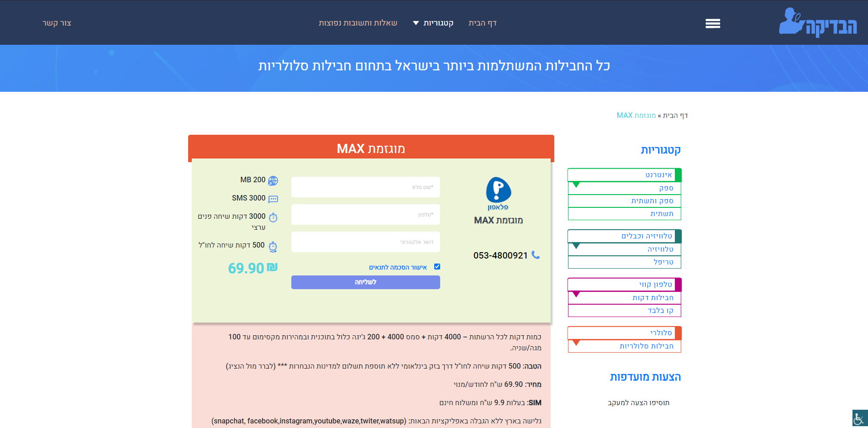Toggle the אישור הסכמה לתנאים checkbox
Image resolution: width=868 pixels, height=428 pixels.
click(437, 267)
